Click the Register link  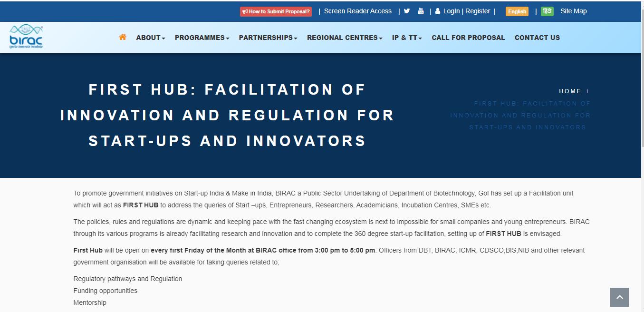pos(478,11)
